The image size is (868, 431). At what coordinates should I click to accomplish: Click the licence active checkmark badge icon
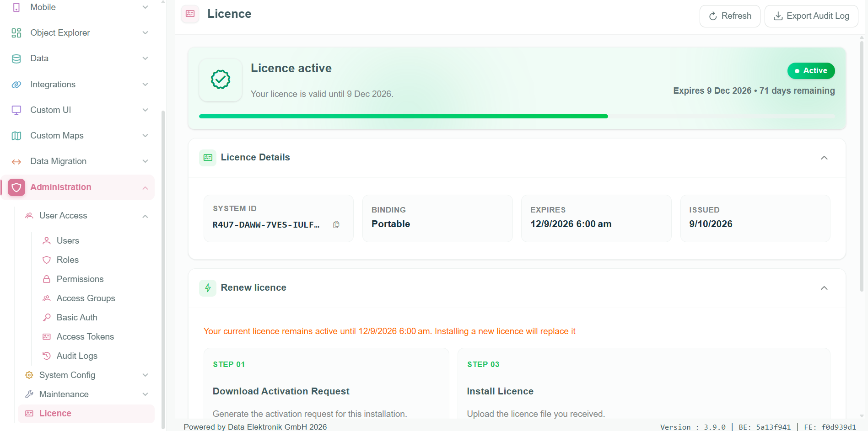pyautogui.click(x=221, y=80)
